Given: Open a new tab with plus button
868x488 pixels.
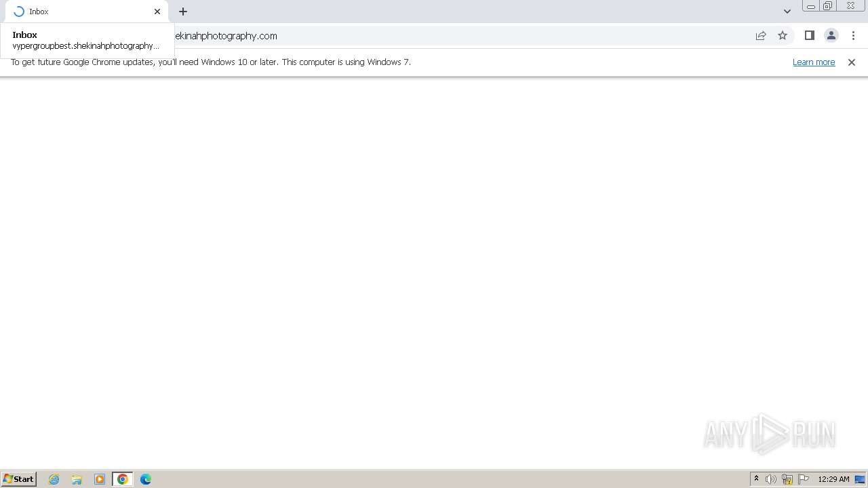Looking at the screenshot, I should tap(183, 12).
